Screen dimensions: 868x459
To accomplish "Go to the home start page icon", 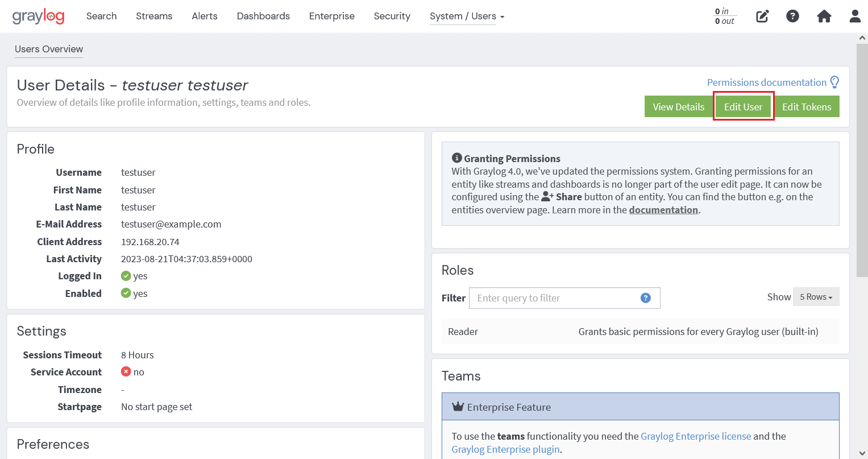I will [x=824, y=16].
